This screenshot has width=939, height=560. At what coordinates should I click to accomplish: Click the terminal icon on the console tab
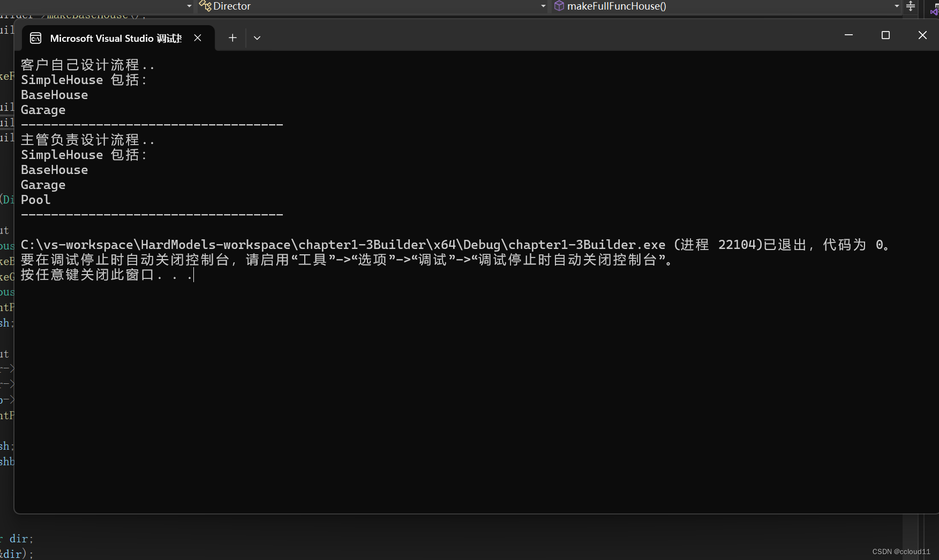pyautogui.click(x=36, y=38)
